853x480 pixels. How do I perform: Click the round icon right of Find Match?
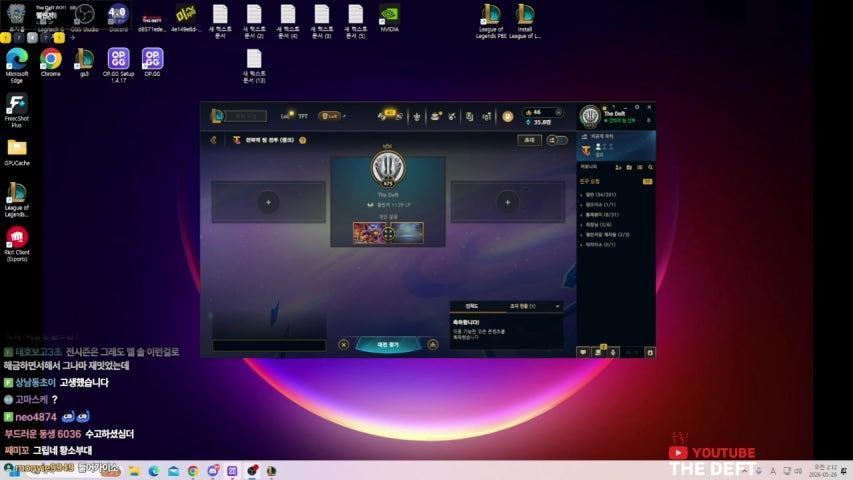pos(432,344)
